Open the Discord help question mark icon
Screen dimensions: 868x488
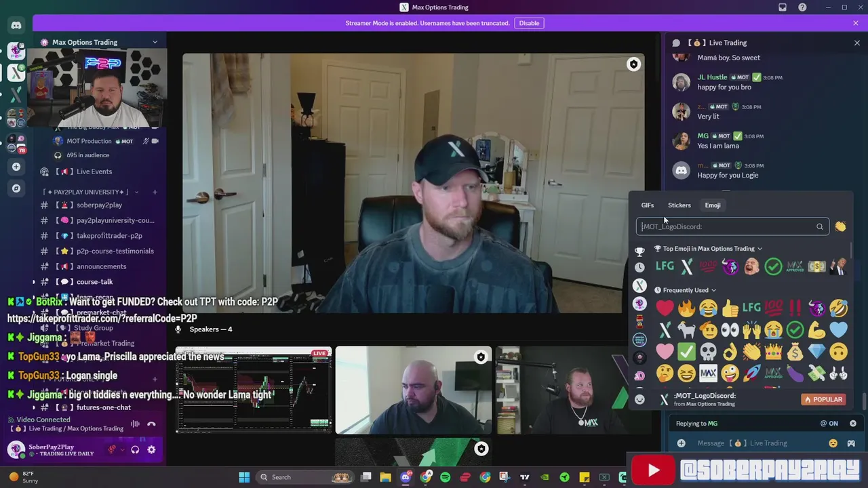pos(803,7)
